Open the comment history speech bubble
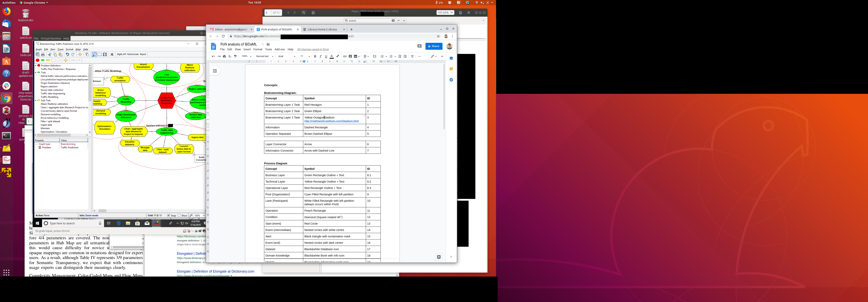This screenshot has width=868, height=302. pyautogui.click(x=419, y=46)
